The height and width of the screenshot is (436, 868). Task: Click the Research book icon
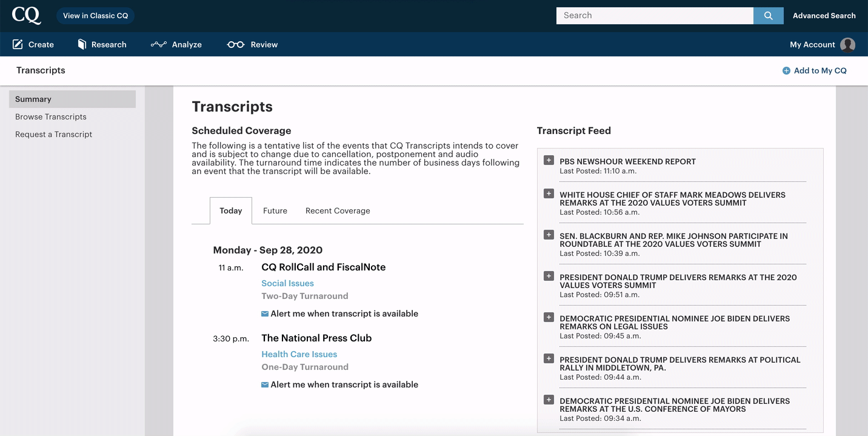click(82, 44)
